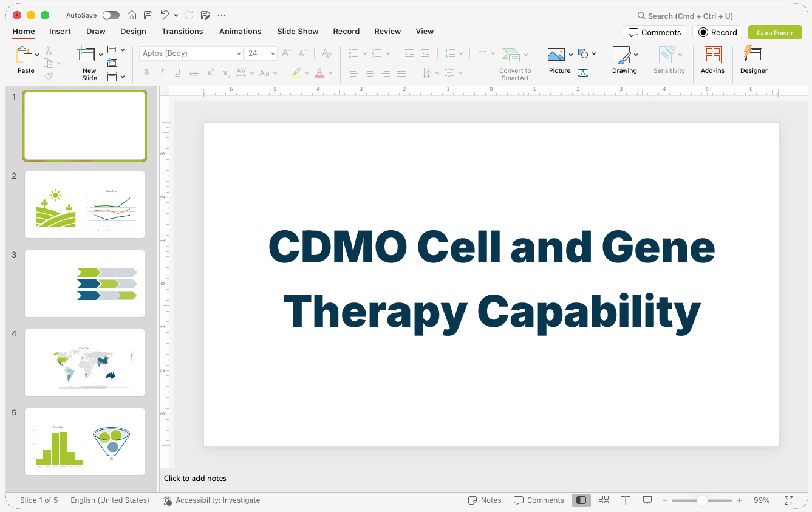Toggle the Notes pane in status bar
This screenshot has height=512, width=812.
(485, 500)
